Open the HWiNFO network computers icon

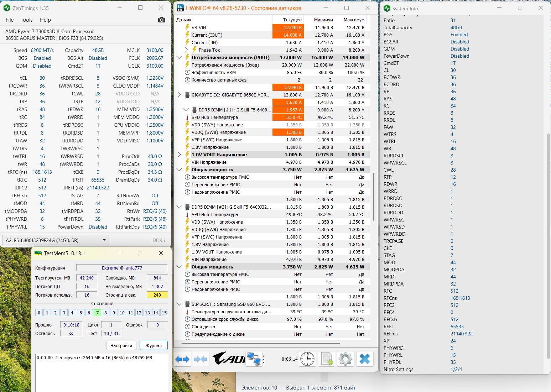coord(254,359)
